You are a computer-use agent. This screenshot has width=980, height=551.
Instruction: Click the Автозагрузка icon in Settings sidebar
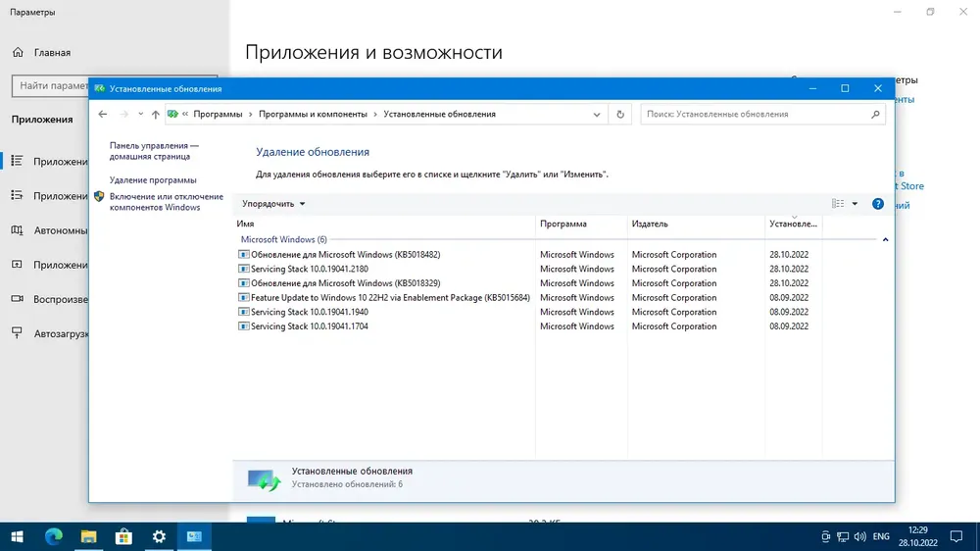coord(17,332)
